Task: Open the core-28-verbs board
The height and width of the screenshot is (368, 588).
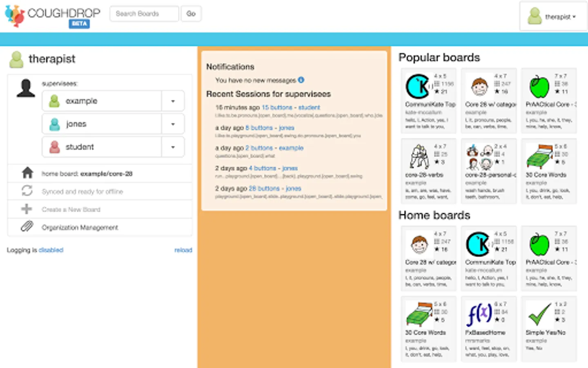Action: [x=429, y=171]
